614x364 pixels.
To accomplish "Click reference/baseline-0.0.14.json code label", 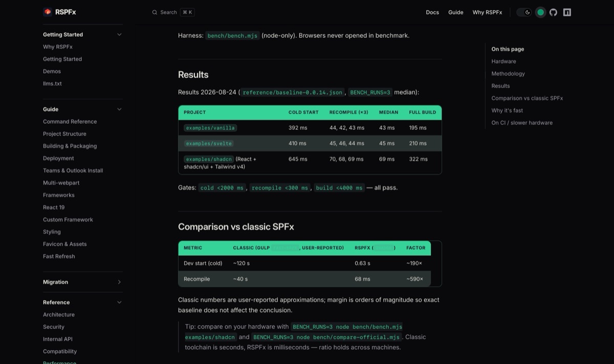I will 293,93.
